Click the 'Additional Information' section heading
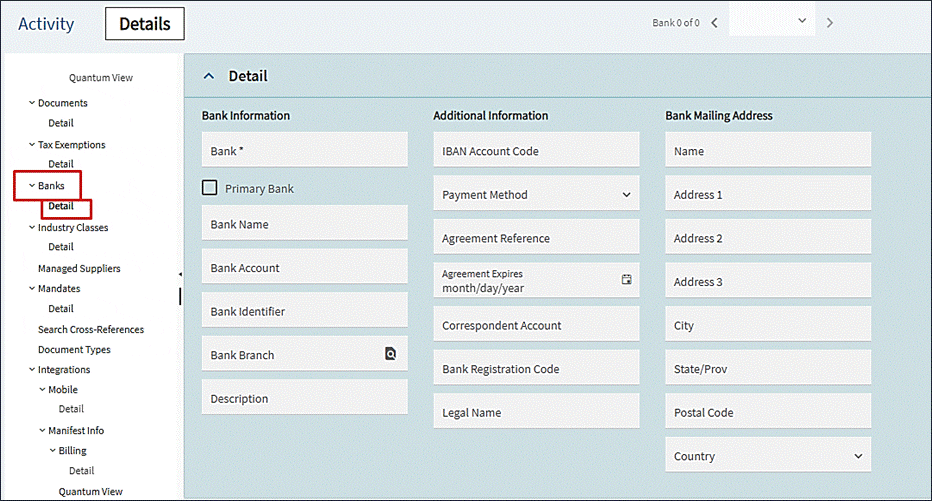This screenshot has height=501, width=932. pos(490,115)
